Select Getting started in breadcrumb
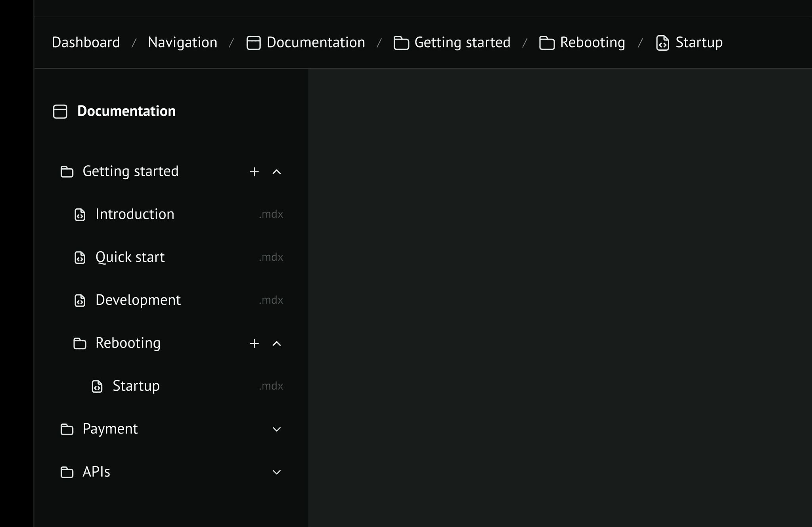The image size is (812, 527). (462, 42)
